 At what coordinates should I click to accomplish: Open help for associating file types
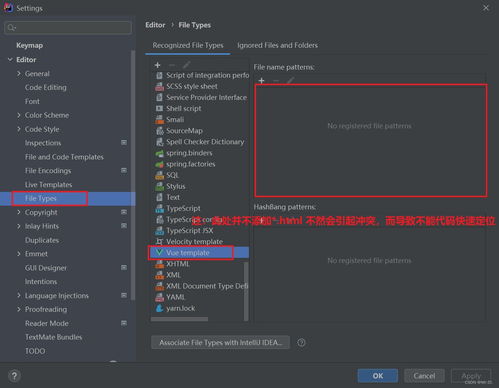pyautogui.click(x=301, y=342)
